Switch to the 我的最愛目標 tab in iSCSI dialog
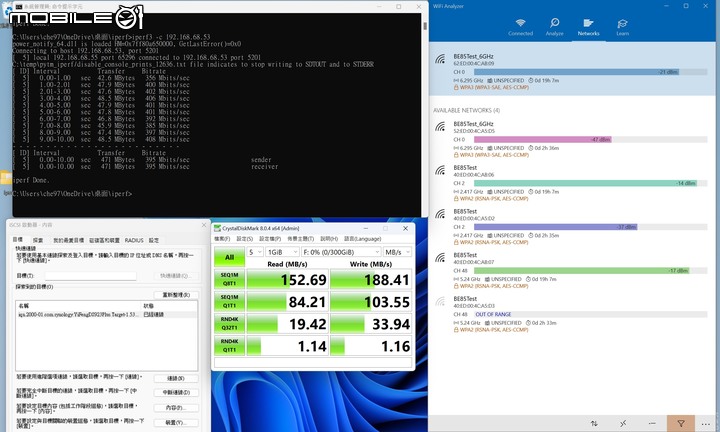 (x=68, y=240)
